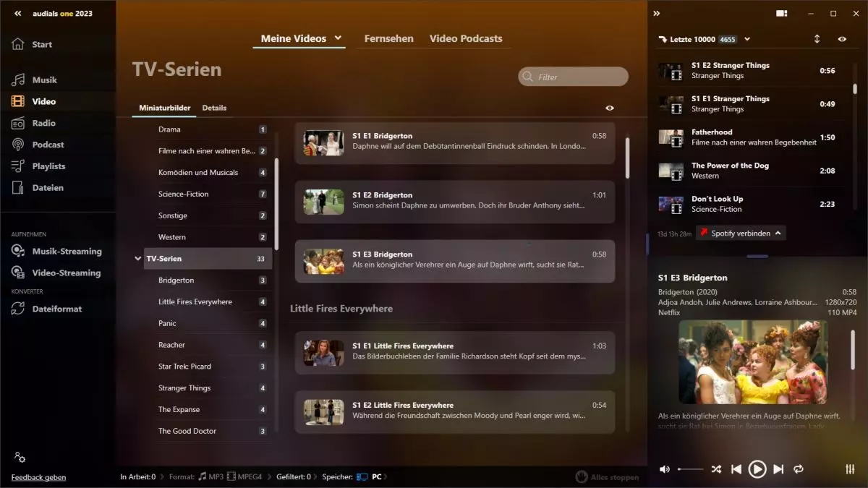Toggle repeat mode

(x=799, y=469)
